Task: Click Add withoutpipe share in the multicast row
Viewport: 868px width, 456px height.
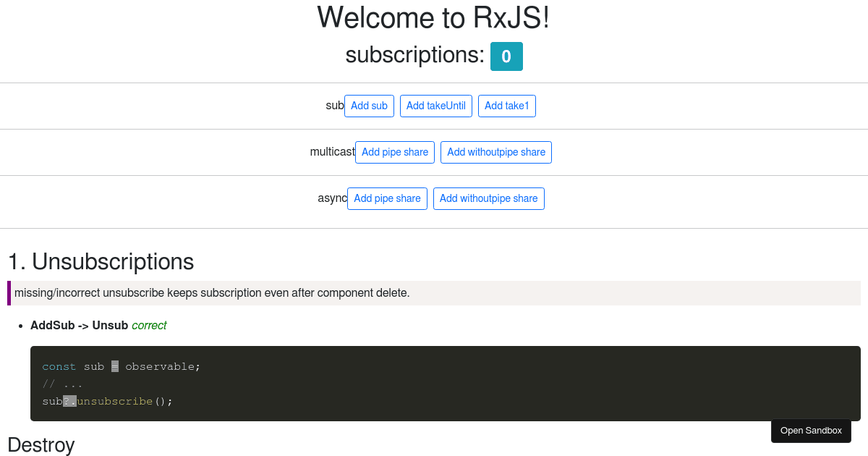Action: [x=495, y=152]
